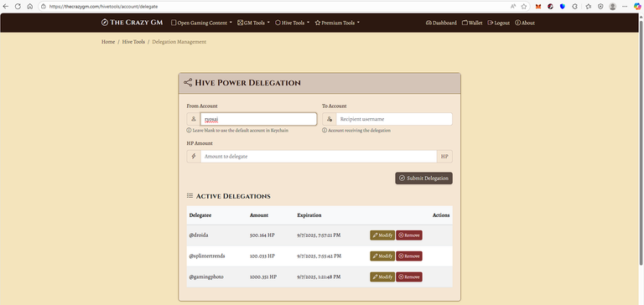Select the @droida delegatee cell
Image resolution: width=644 pixels, height=305 pixels.
199,235
